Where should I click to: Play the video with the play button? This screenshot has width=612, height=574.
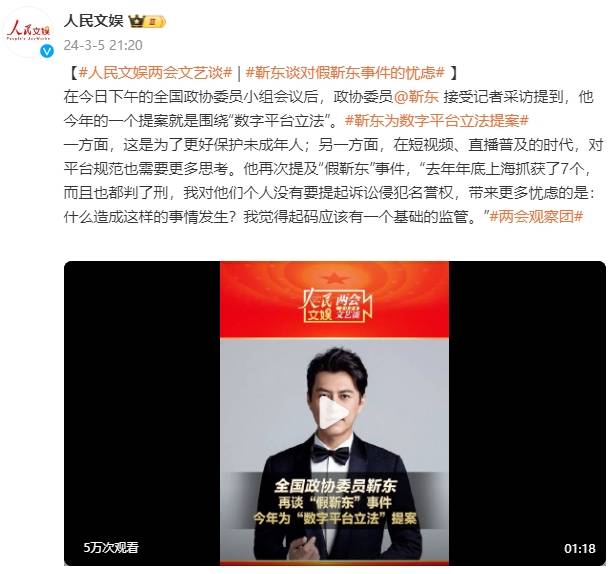(334, 412)
